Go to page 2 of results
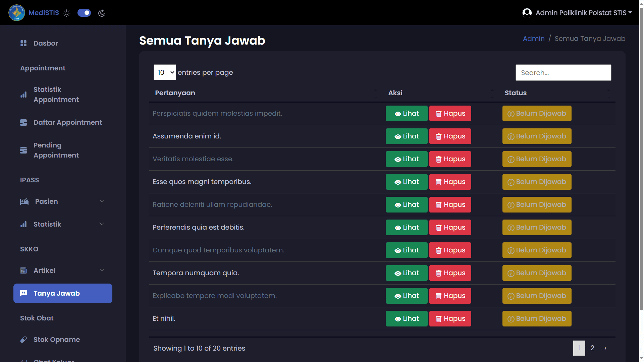Screen dimensions: 644x362 click(x=592, y=348)
